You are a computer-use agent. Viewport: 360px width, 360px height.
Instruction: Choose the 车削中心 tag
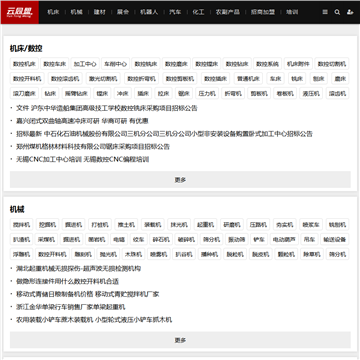pyautogui.click(x=115, y=64)
